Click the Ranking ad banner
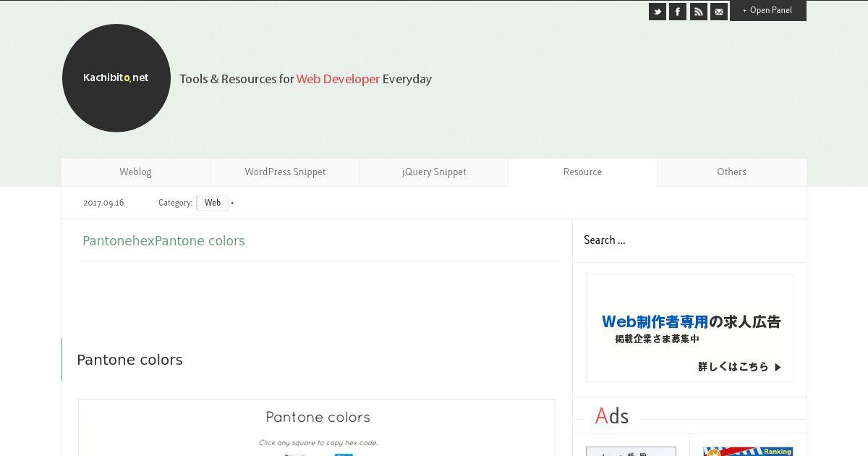 (748, 452)
